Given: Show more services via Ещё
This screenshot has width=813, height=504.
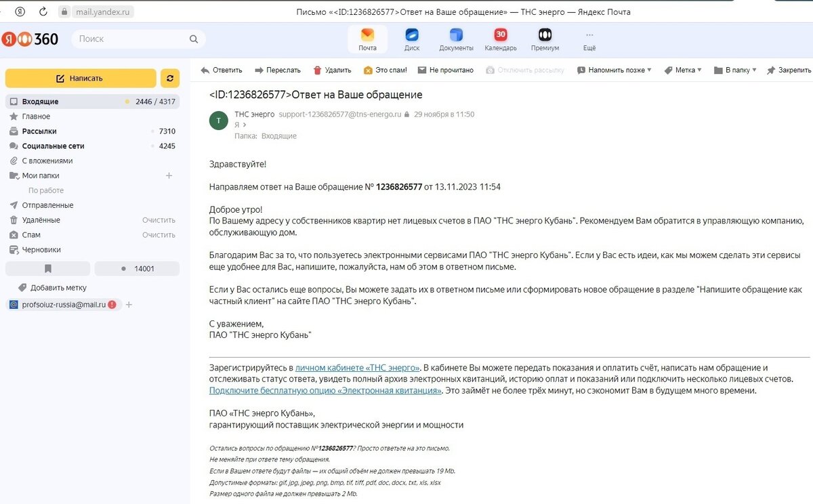Looking at the screenshot, I should click(x=589, y=39).
